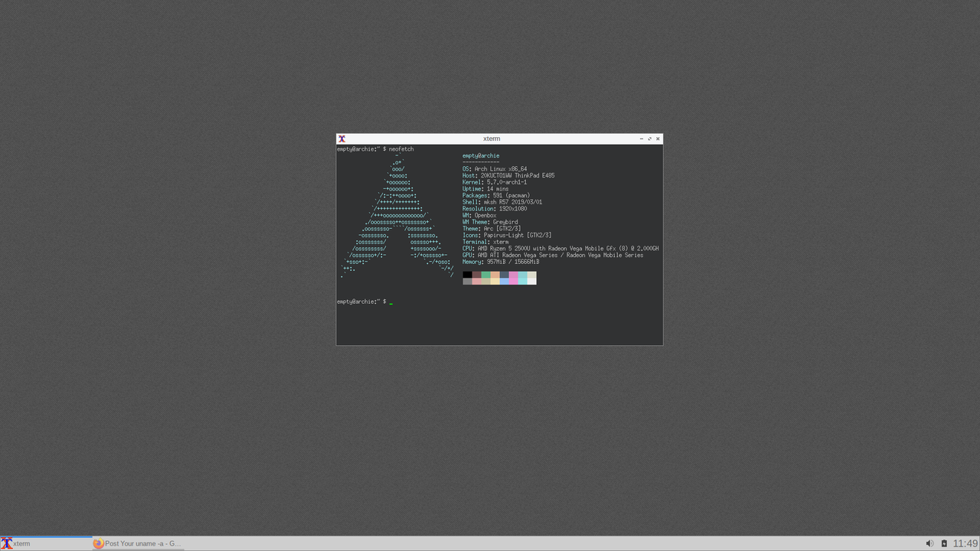
Task: Click the 11:49 clock in the panel
Action: pyautogui.click(x=965, y=543)
